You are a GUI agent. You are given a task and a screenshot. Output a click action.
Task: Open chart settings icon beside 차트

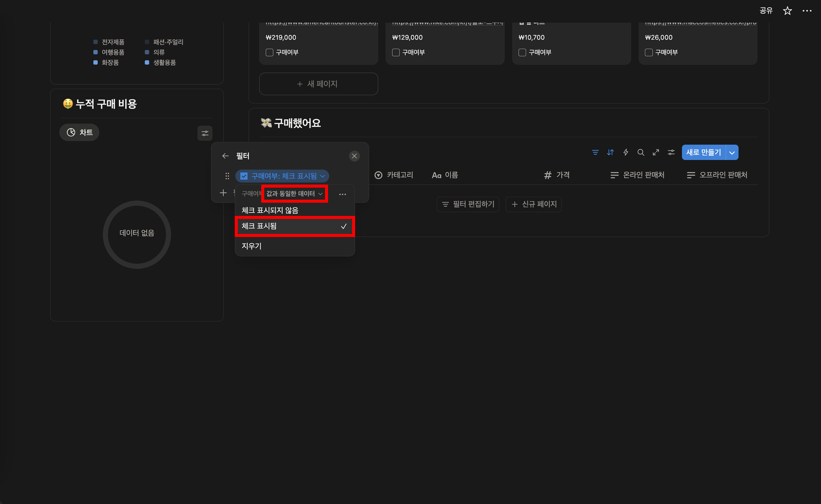[205, 133]
